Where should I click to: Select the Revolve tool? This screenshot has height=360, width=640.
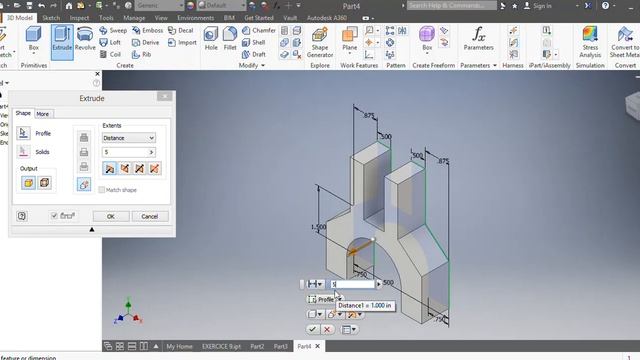click(x=85, y=39)
